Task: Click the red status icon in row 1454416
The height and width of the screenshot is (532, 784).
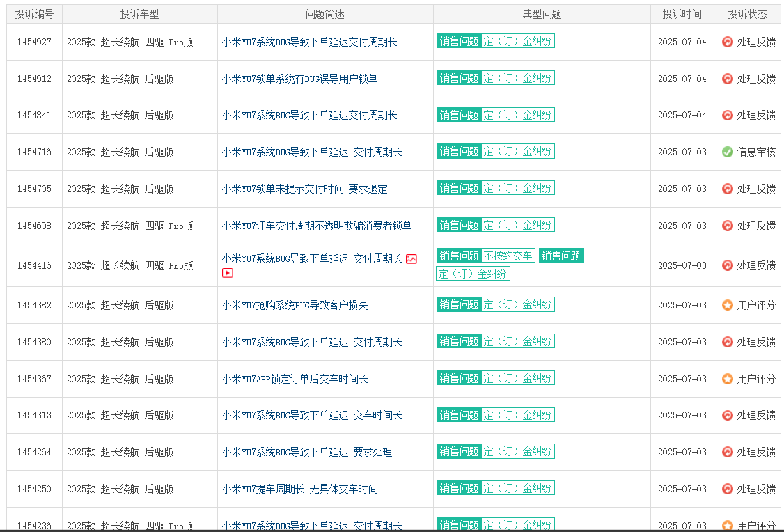Action: click(x=728, y=265)
